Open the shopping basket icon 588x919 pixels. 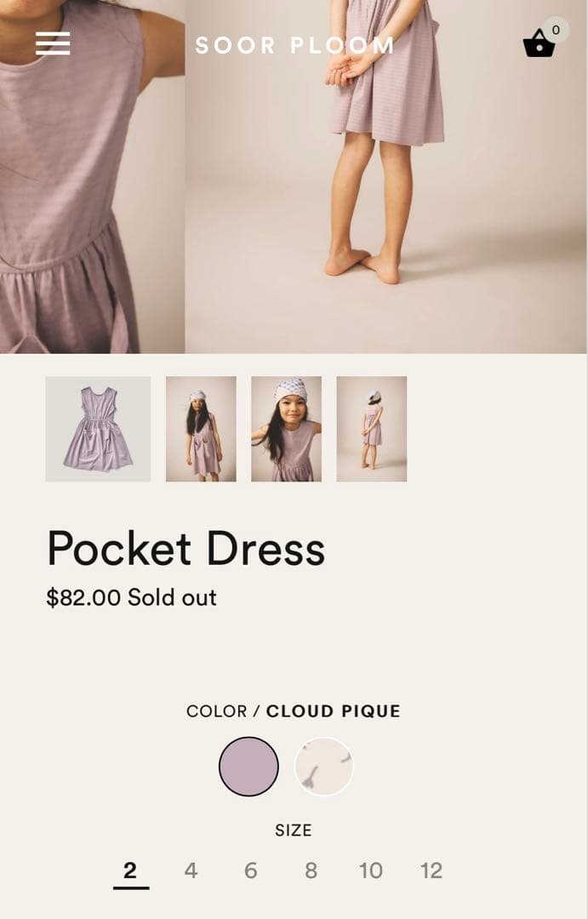click(x=539, y=43)
